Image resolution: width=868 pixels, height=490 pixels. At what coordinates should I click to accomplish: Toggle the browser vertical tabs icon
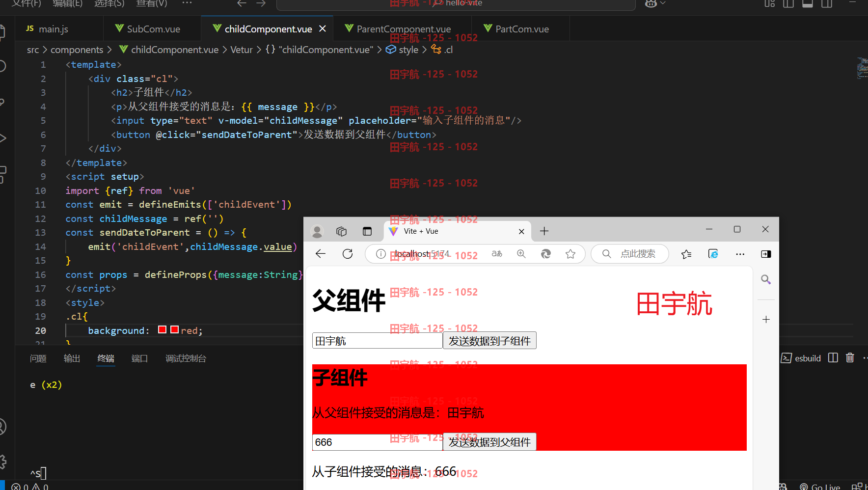point(367,231)
